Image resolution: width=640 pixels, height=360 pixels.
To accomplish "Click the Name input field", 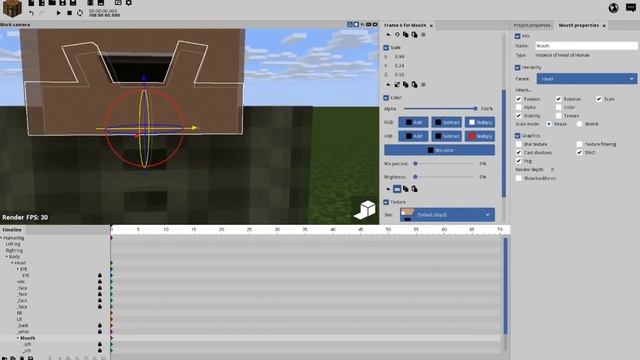I will [586, 46].
